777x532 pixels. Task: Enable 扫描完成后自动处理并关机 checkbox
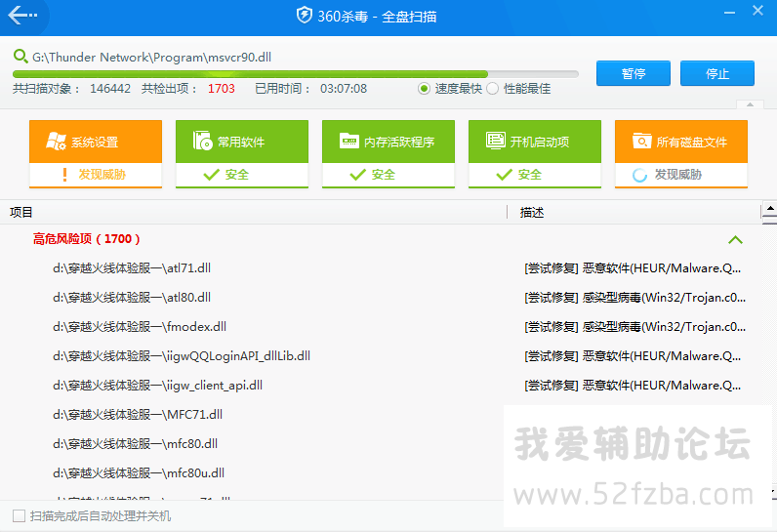coord(19,516)
